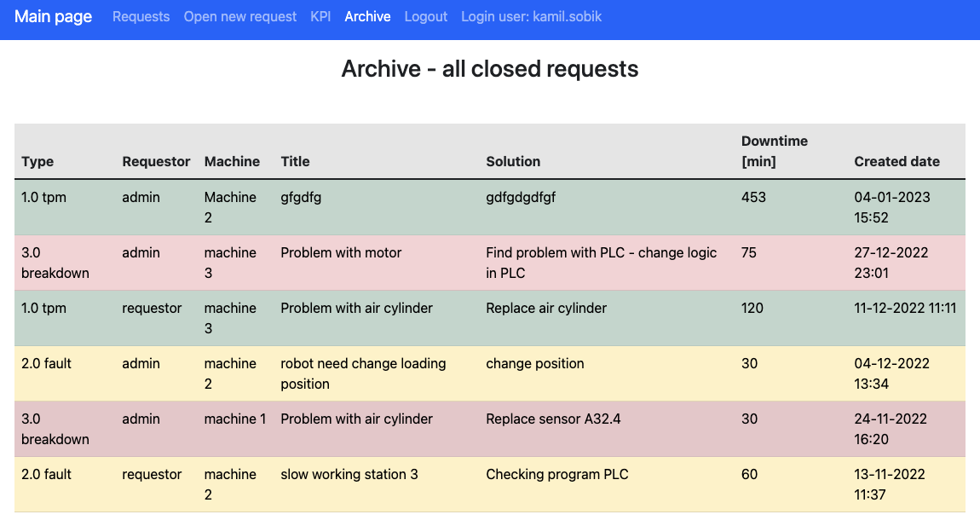Open the Main page brand link
The height and width of the screenshot is (526, 980).
(x=53, y=16)
